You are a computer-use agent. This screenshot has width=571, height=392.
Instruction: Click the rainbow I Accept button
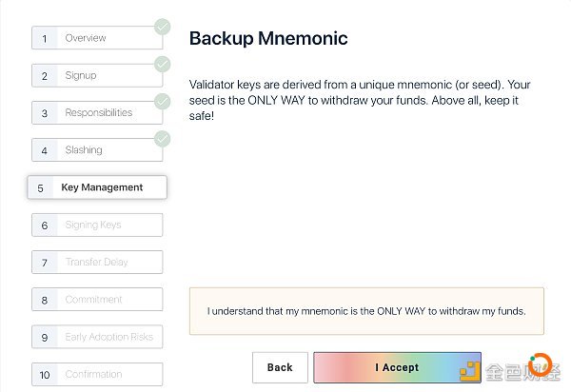pyautogui.click(x=397, y=367)
